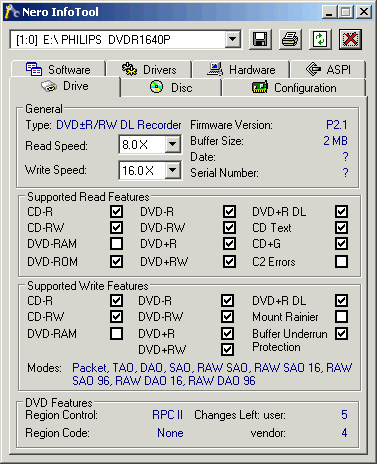The width and height of the screenshot is (377, 464).
Task: Expand the Read Speed dropdown
Action: coord(173,145)
